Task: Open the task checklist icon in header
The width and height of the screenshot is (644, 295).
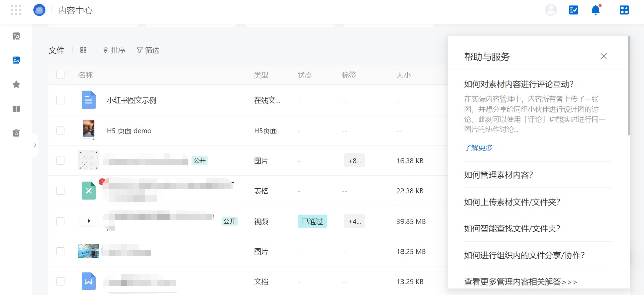Action: click(573, 10)
